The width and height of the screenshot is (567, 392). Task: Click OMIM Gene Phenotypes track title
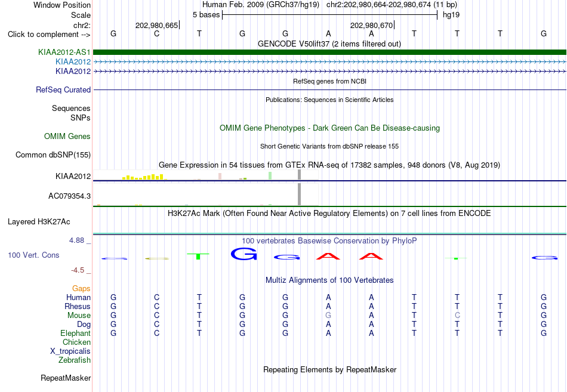(x=329, y=128)
